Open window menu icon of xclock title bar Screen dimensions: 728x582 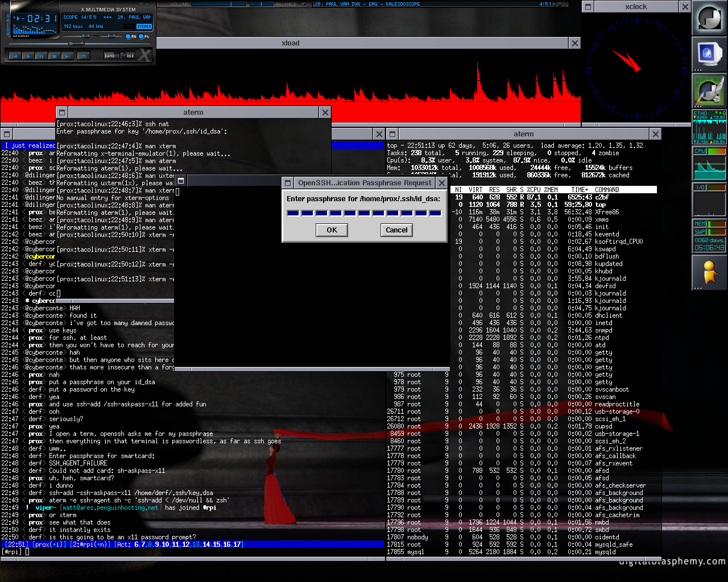(x=588, y=7)
